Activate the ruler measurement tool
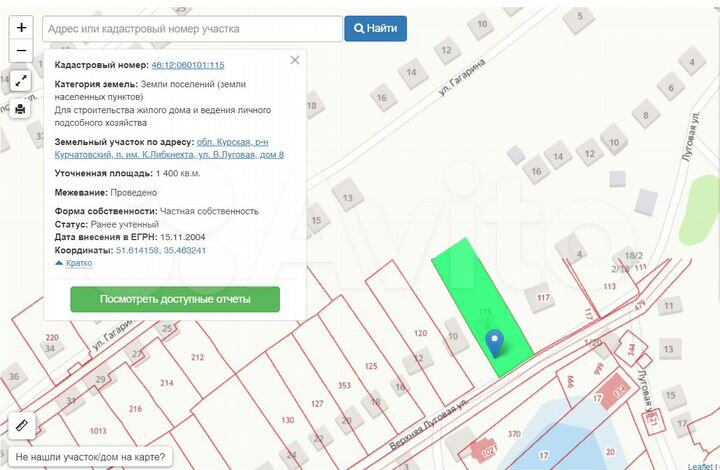Image resolution: width=720 pixels, height=470 pixels. (x=21, y=424)
